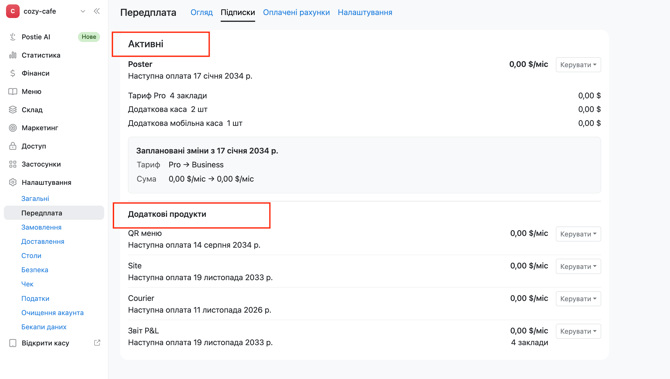Click the QR меню product name
This screenshot has height=379, width=670.
point(145,233)
